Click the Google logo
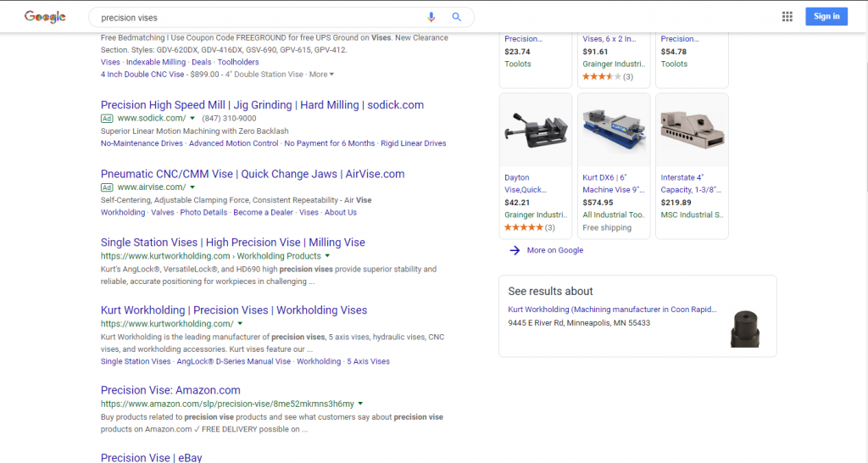The image size is (868, 463). pos(45,17)
